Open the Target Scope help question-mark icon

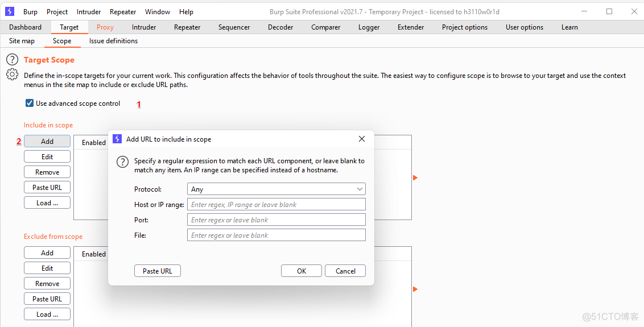(13, 60)
